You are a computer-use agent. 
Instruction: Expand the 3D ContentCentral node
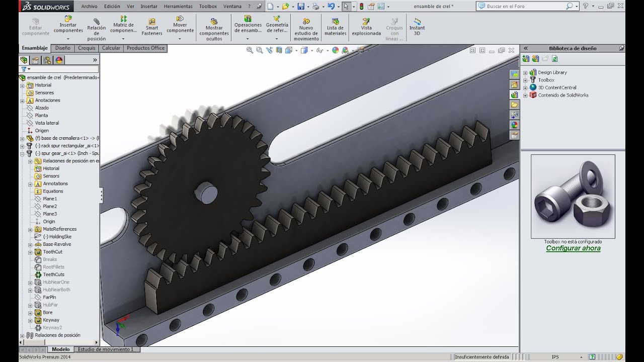pos(525,87)
